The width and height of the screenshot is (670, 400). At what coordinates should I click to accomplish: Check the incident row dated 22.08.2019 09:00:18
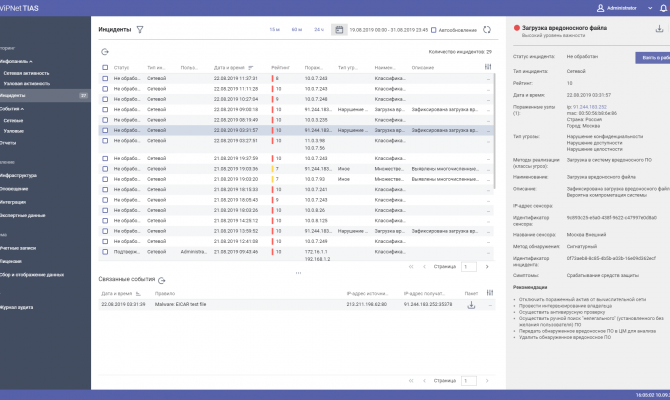(x=105, y=110)
